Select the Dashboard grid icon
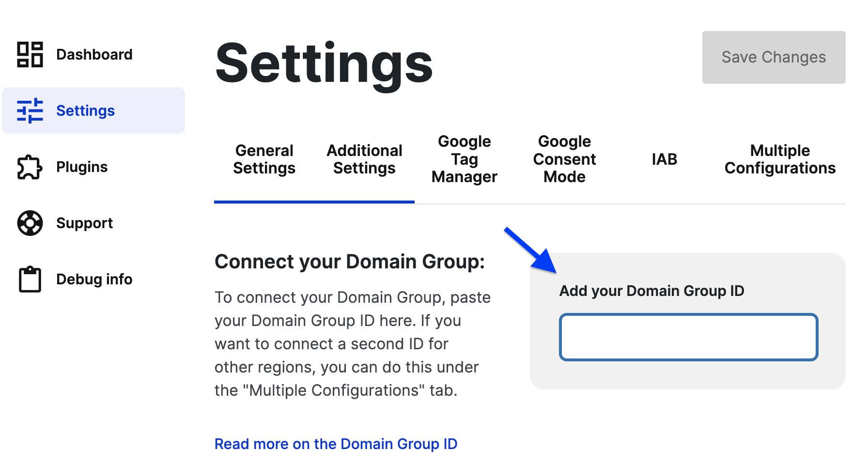This screenshot has width=868, height=466. [x=30, y=54]
